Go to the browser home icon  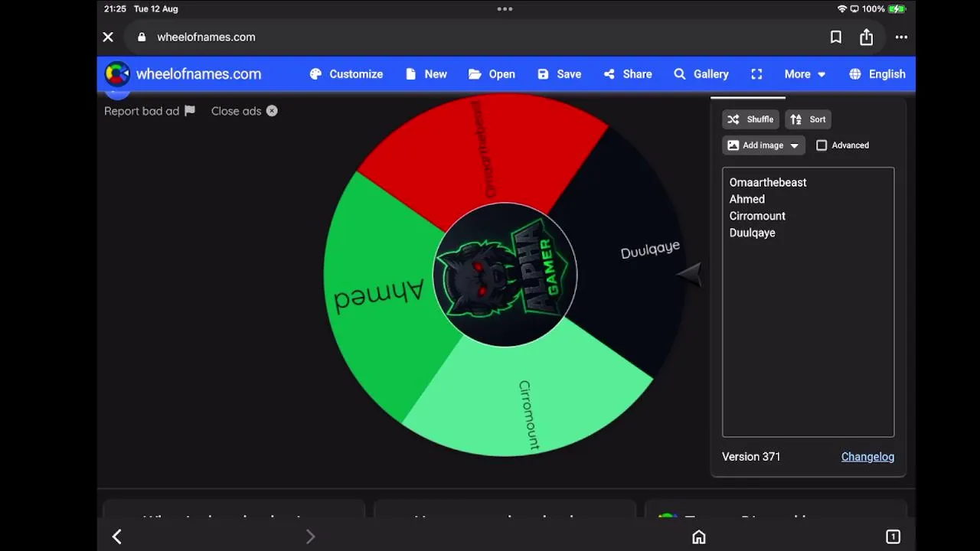click(699, 536)
